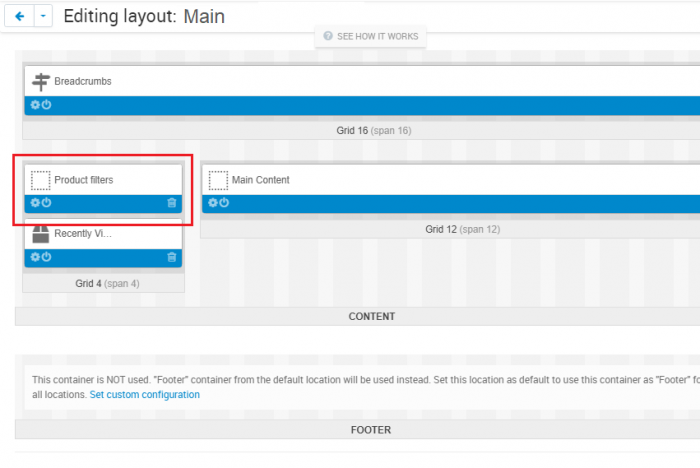Open settings gear of Product filters block
700x468 pixels.
point(35,203)
